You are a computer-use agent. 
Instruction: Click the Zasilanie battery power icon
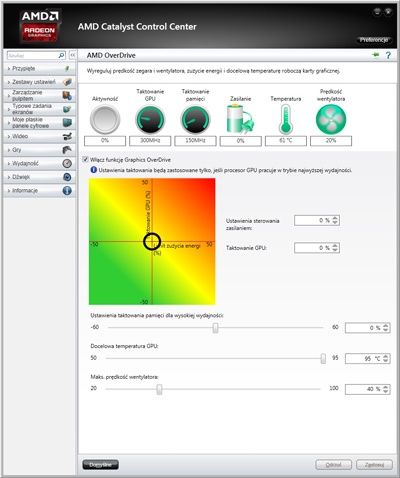coord(240,119)
